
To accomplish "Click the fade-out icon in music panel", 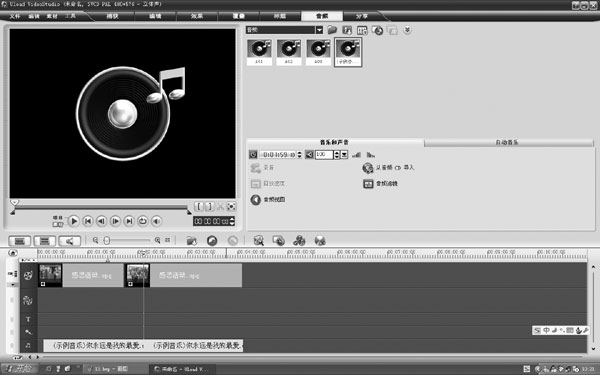I will pos(370,155).
